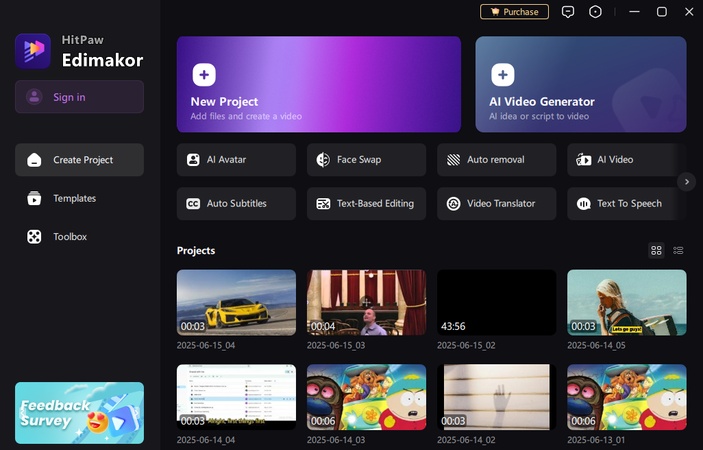
Task: Open Text-Based Editing tool
Action: click(366, 203)
